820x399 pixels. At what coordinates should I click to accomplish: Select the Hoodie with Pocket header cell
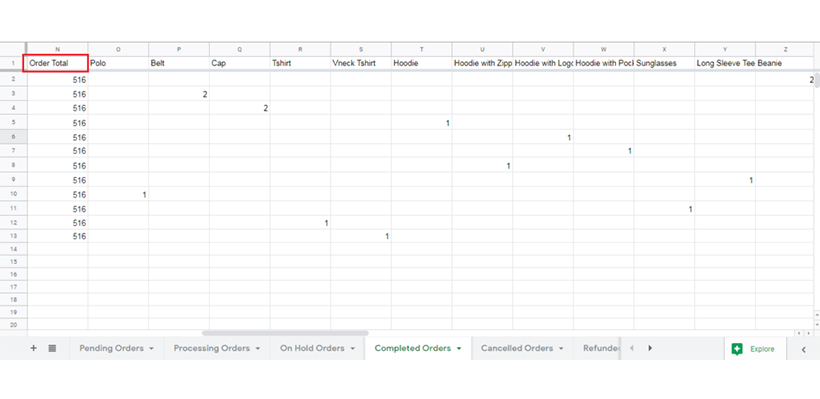(603, 63)
